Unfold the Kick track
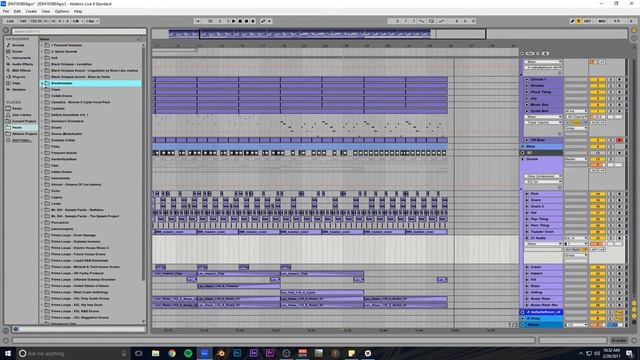The width and height of the screenshot is (640, 360). 527,194
